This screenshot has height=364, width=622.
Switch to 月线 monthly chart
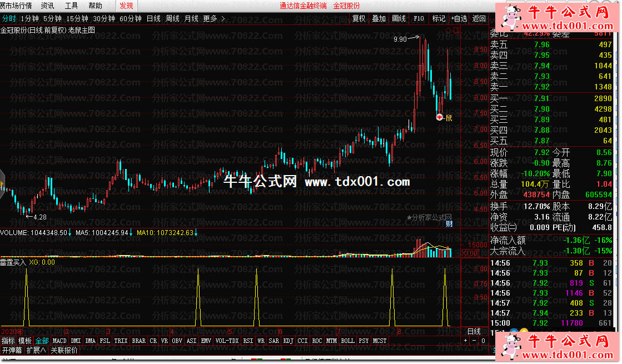point(192,19)
